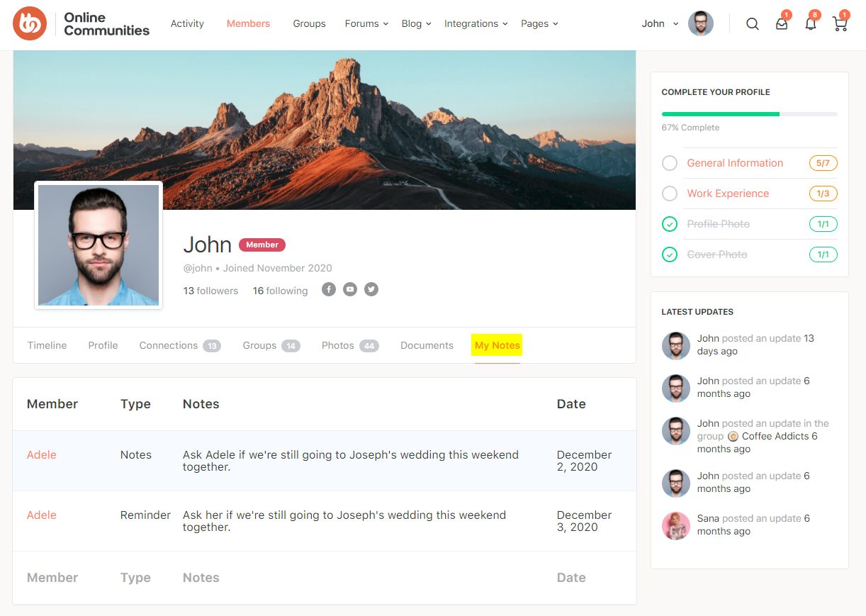Open the notifications bell icon
The height and width of the screenshot is (616, 866).
[811, 24]
